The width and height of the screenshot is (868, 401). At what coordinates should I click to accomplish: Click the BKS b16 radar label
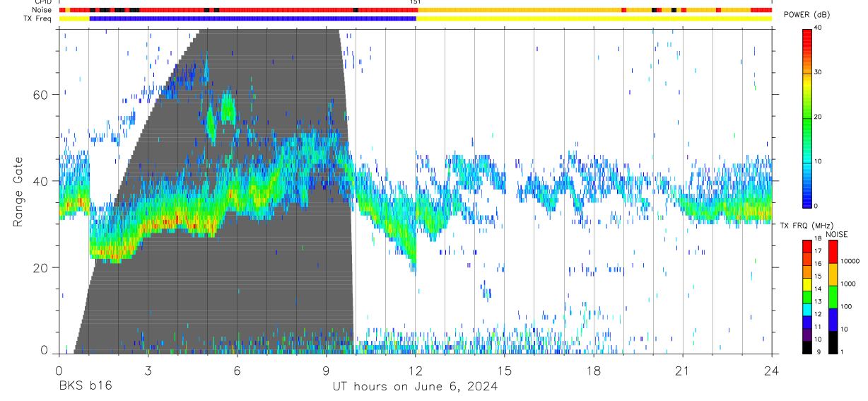[x=84, y=386]
